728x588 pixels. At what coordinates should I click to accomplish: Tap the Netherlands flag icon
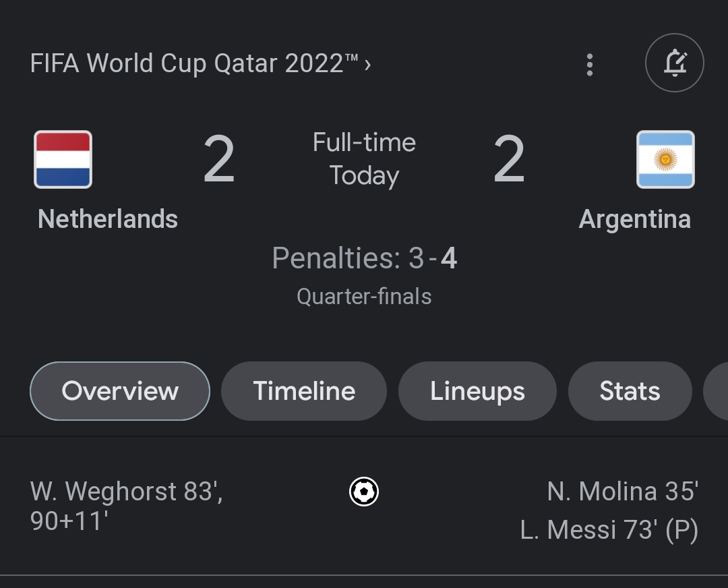click(63, 159)
